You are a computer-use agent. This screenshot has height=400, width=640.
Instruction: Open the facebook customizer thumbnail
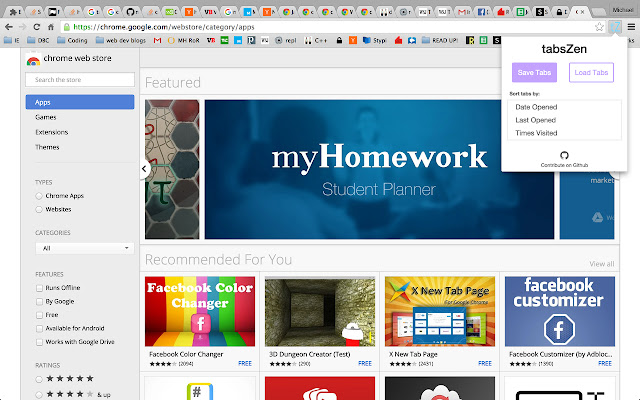pyautogui.click(x=560, y=311)
